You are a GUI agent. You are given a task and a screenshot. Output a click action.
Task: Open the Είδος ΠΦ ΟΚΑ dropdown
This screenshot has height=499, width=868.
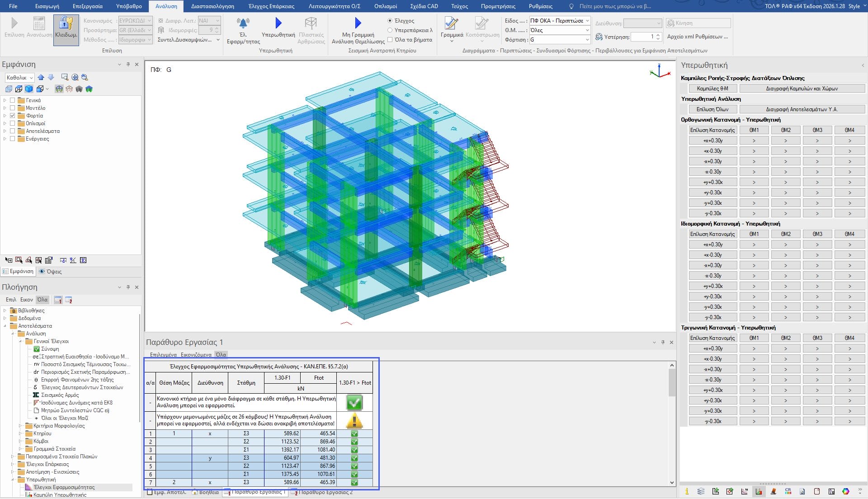click(x=587, y=21)
